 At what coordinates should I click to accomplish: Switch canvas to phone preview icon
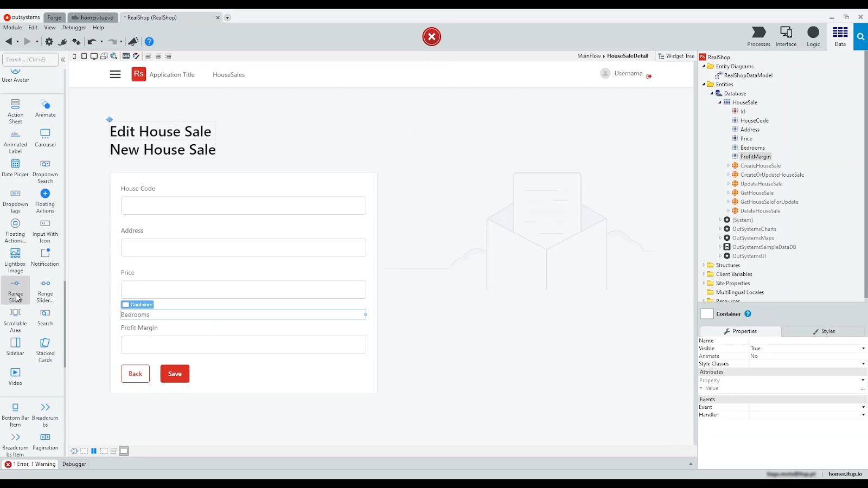click(x=74, y=56)
